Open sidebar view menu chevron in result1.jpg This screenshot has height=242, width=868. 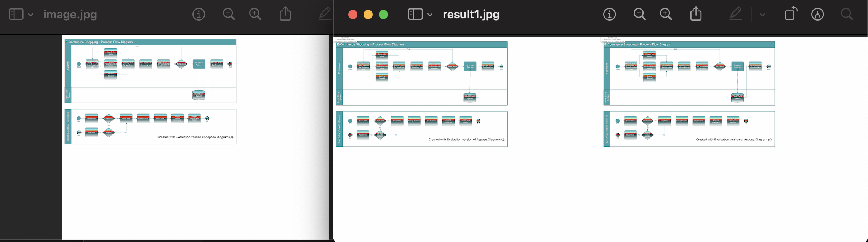[430, 15]
